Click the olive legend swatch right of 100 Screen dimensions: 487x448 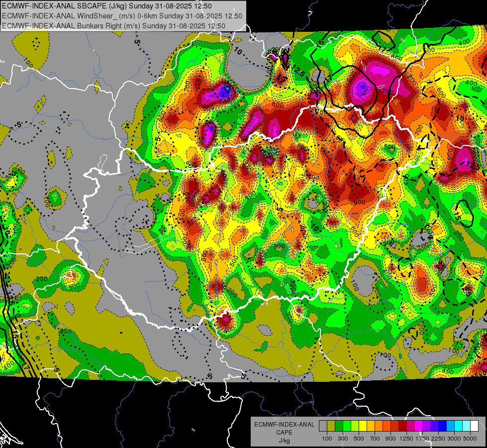[x=331, y=426]
